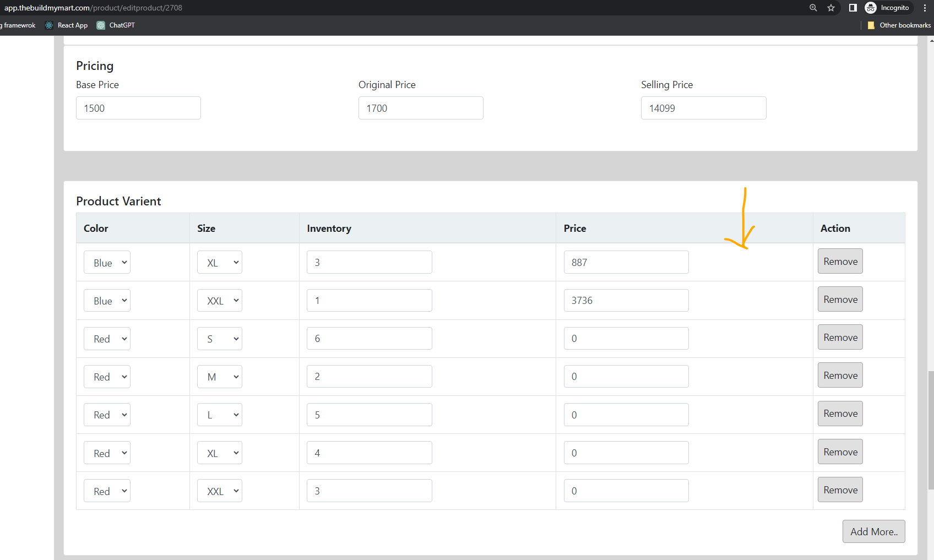Open Size dropdown showing L
934x560 pixels.
[x=220, y=414]
